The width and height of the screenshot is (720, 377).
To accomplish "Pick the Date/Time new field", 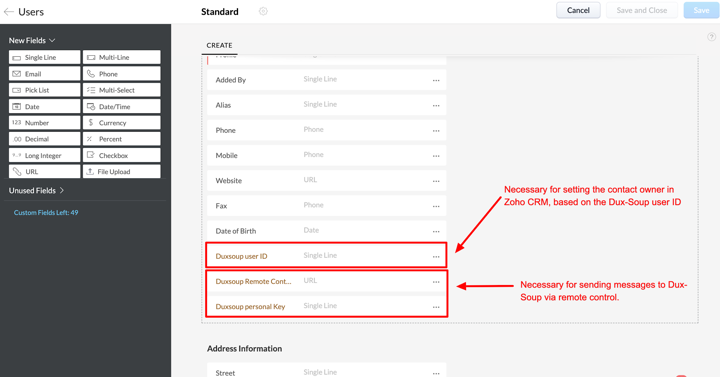I will click(122, 107).
